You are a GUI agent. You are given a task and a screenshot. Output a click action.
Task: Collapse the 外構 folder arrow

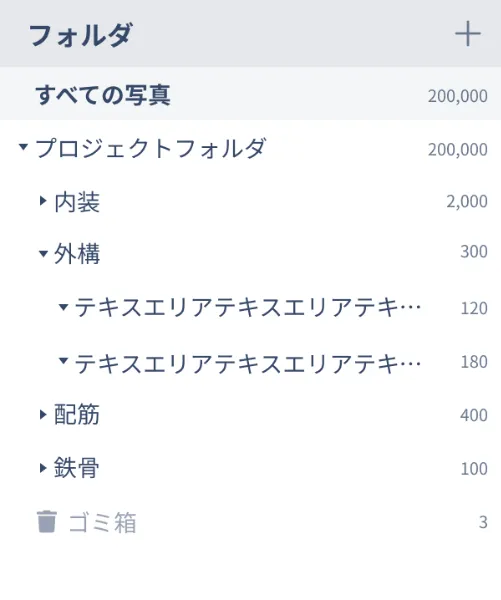click(x=43, y=253)
